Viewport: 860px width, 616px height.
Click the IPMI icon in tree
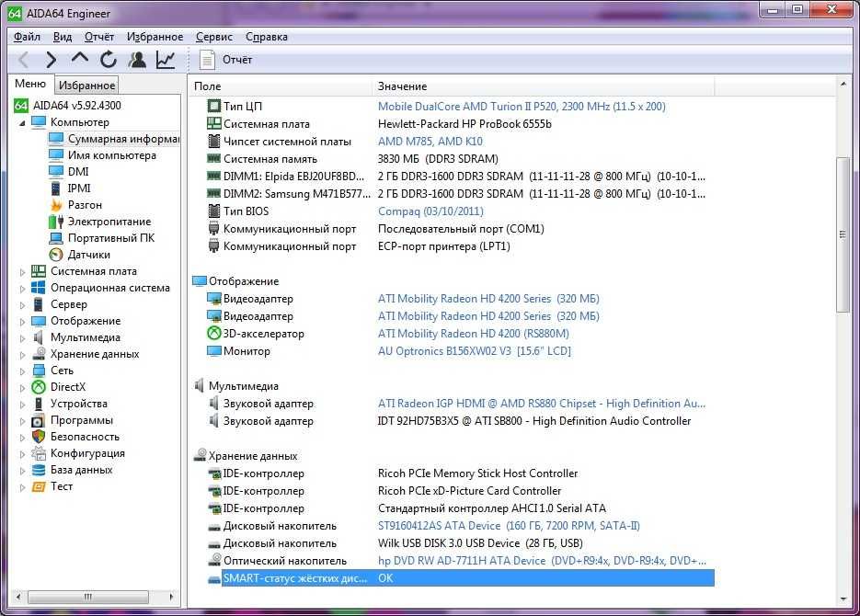56,188
